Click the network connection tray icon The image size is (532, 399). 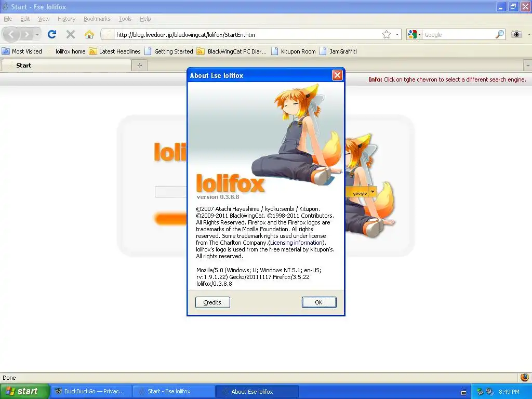(x=480, y=392)
